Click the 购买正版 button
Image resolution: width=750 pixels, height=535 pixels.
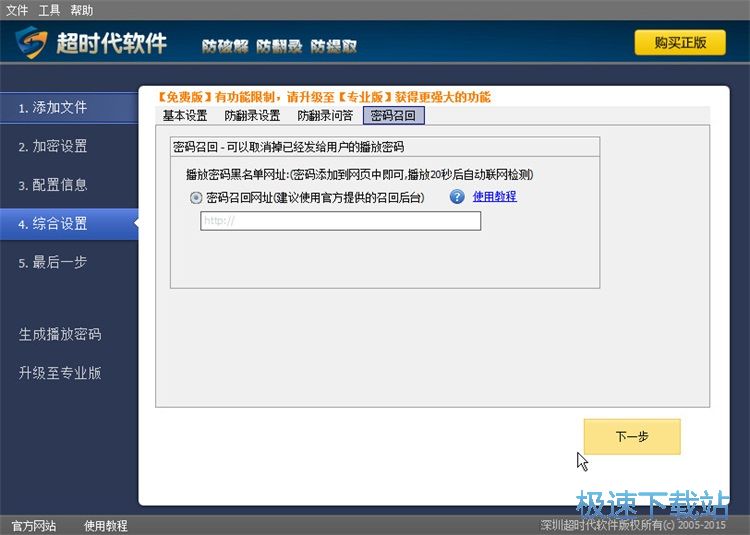tap(680, 43)
